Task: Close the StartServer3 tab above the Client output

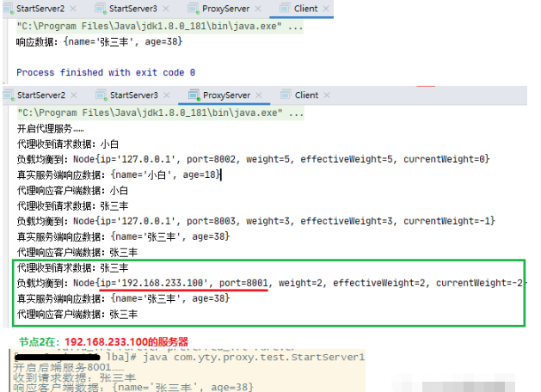Action: (x=166, y=9)
